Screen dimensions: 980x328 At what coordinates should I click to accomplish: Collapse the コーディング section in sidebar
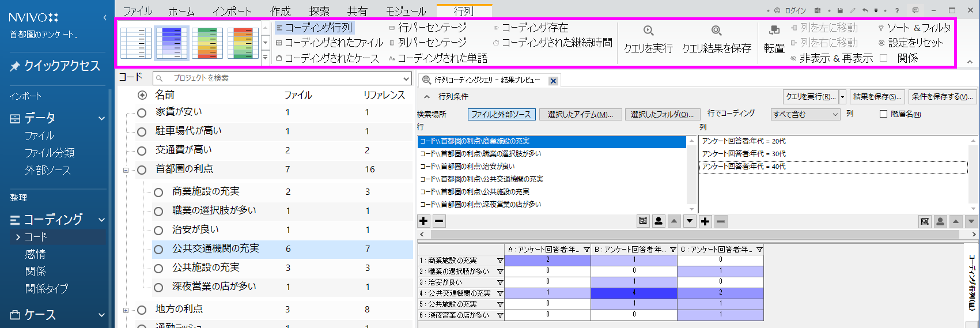[102, 220]
